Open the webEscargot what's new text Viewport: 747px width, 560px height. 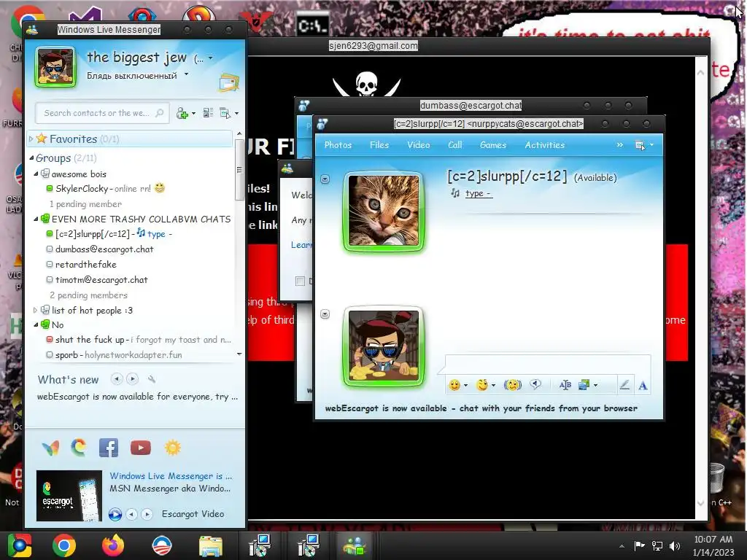pos(137,397)
